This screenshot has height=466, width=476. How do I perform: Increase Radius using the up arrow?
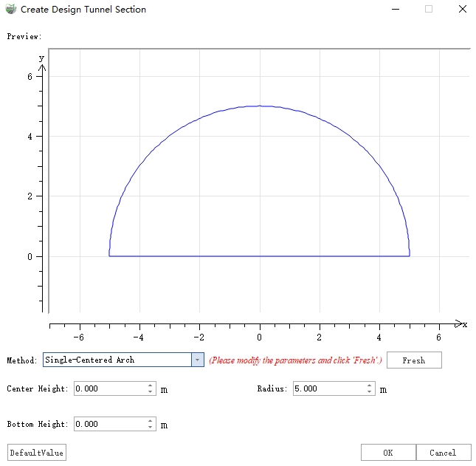(x=370, y=386)
